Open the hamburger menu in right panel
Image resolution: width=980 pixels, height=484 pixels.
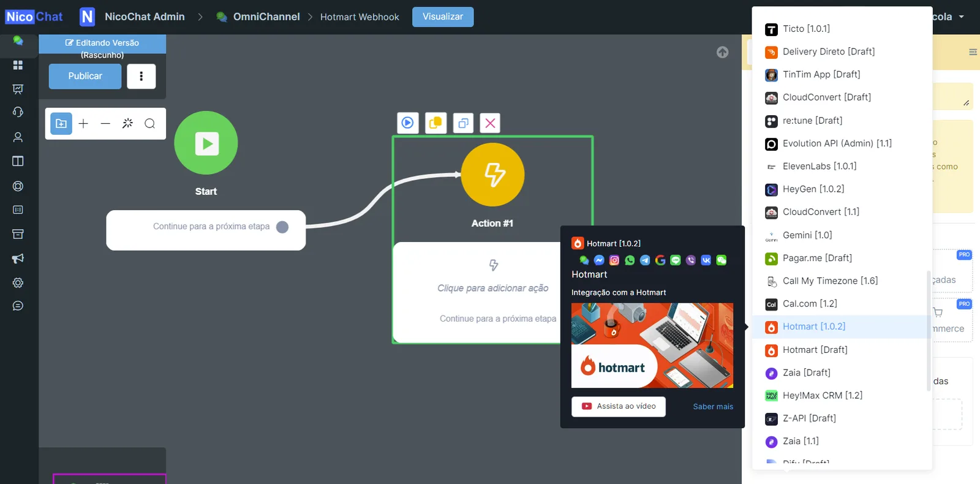point(973,52)
